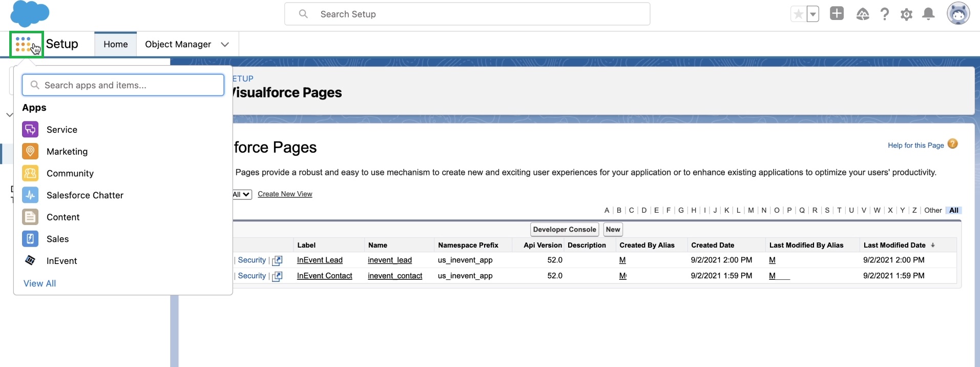Viewport: 980px width, 367px height.
Task: Sort by the Label column header
Action: click(306, 245)
